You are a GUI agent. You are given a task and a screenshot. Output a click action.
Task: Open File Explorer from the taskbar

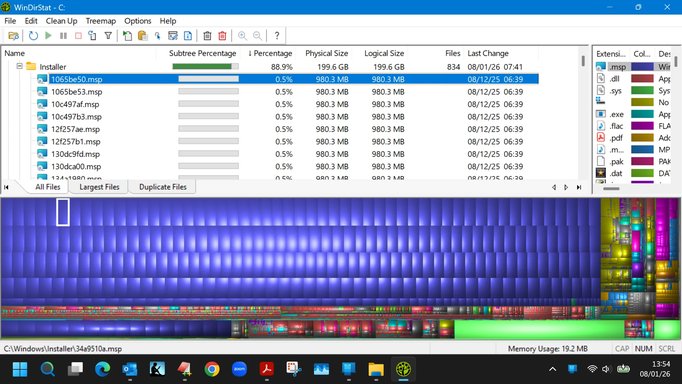tap(376, 369)
